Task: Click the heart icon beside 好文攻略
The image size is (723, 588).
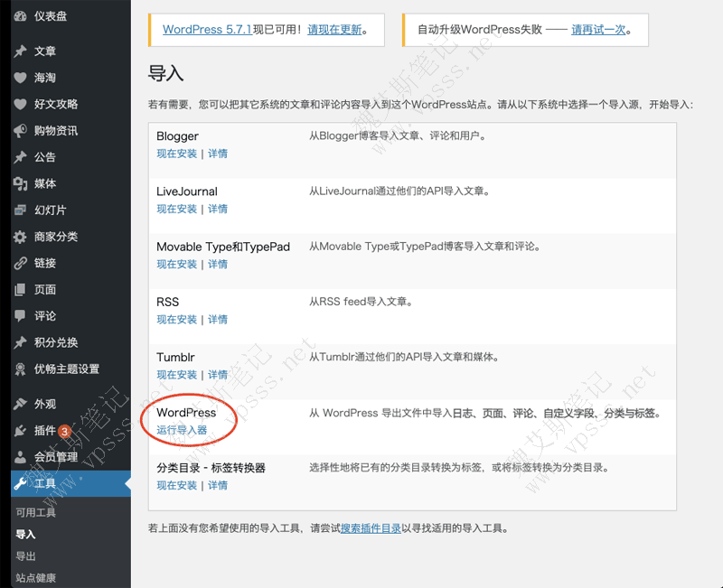Action: 20,104
